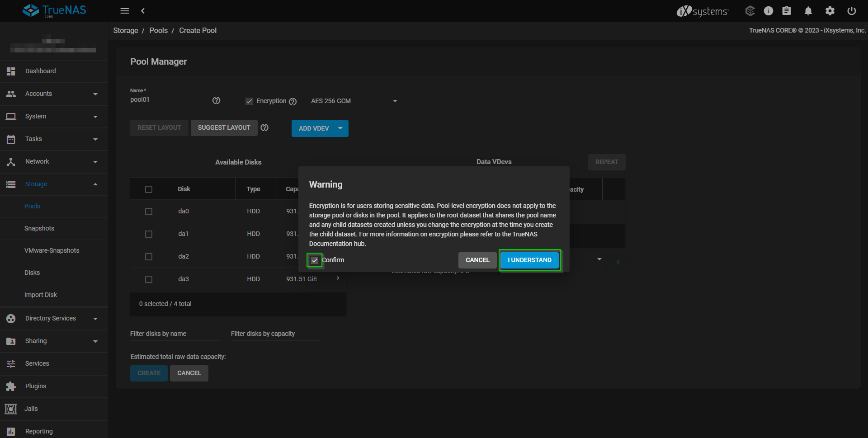
Task: Open the AES-256-GCM encryption dropdown
Action: 354,101
